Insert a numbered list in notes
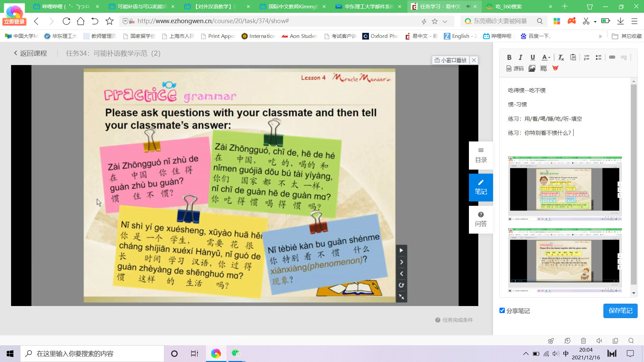 pyautogui.click(x=587, y=57)
